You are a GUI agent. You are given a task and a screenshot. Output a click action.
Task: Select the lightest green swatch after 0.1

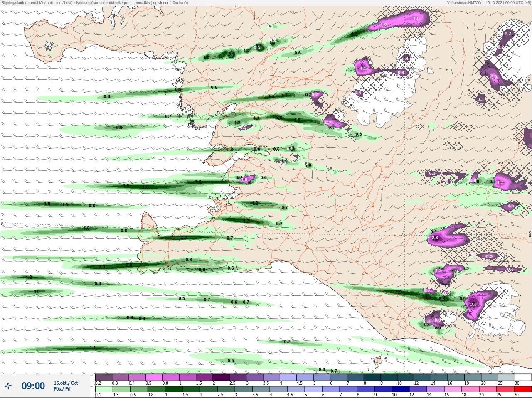tap(103, 389)
